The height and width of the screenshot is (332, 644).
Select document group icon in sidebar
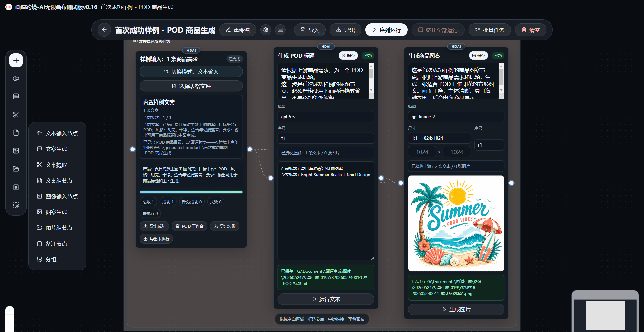coord(16,133)
